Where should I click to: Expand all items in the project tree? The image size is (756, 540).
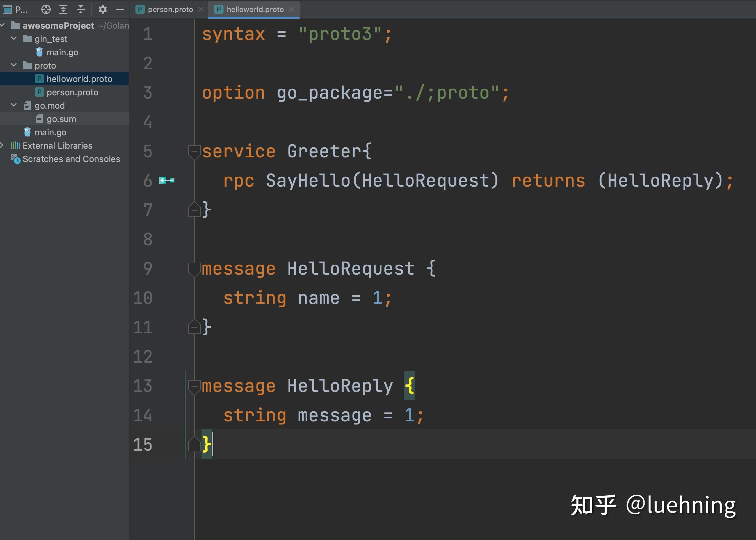pyautogui.click(x=63, y=9)
